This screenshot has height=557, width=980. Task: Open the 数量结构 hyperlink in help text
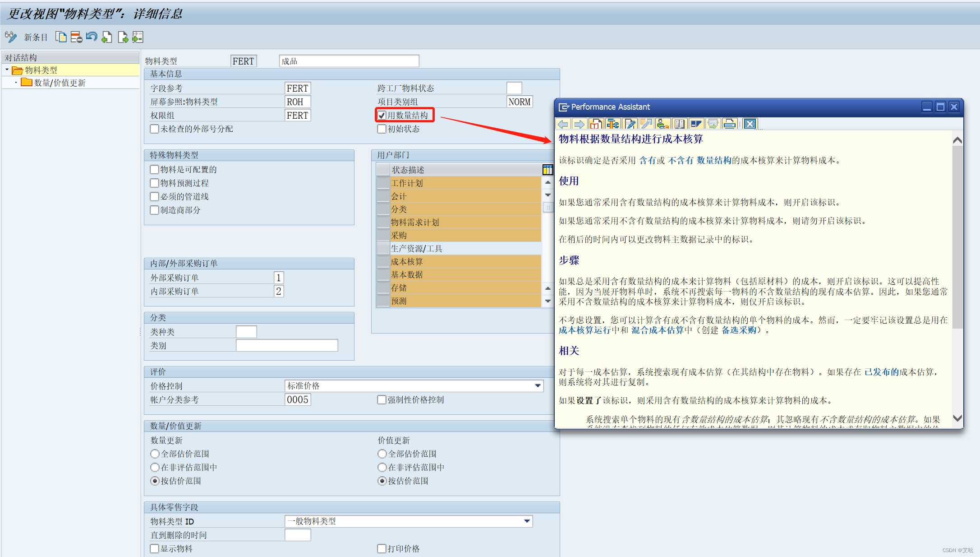(x=714, y=160)
